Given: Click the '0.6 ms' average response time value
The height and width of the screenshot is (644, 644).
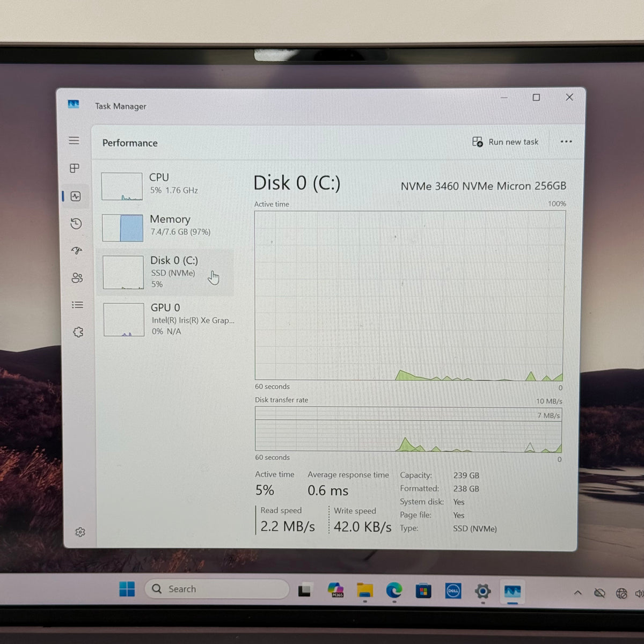Looking at the screenshot, I should point(328,491).
